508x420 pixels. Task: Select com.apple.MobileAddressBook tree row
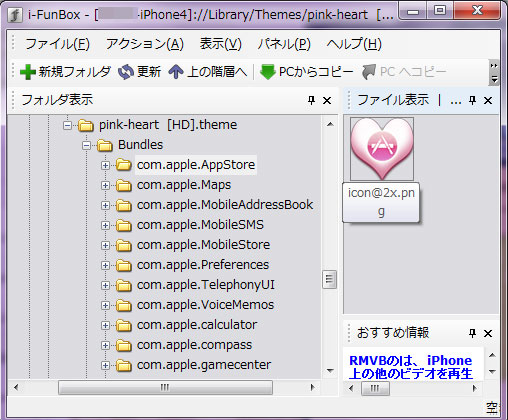(225, 205)
